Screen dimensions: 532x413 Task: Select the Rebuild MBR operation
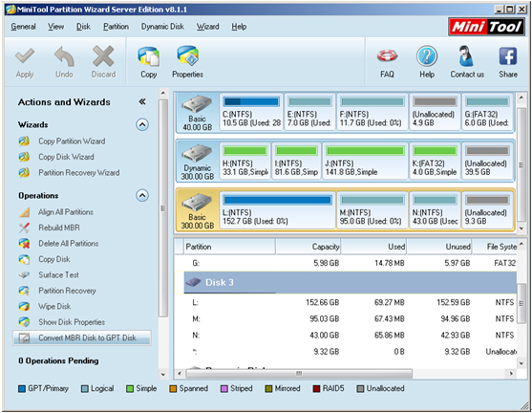[x=59, y=228]
